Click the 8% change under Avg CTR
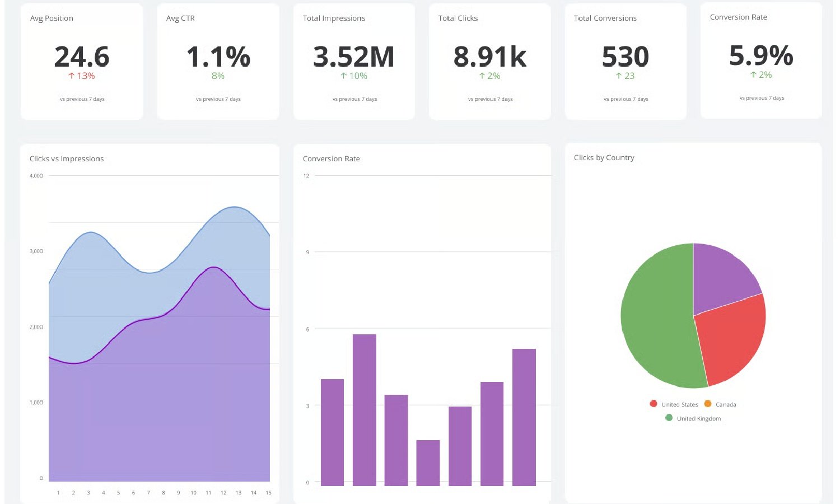840x504 pixels. (x=218, y=76)
